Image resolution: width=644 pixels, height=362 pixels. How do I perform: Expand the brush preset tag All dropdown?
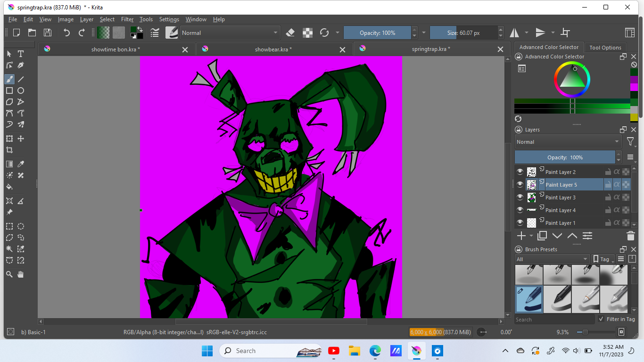click(x=553, y=259)
